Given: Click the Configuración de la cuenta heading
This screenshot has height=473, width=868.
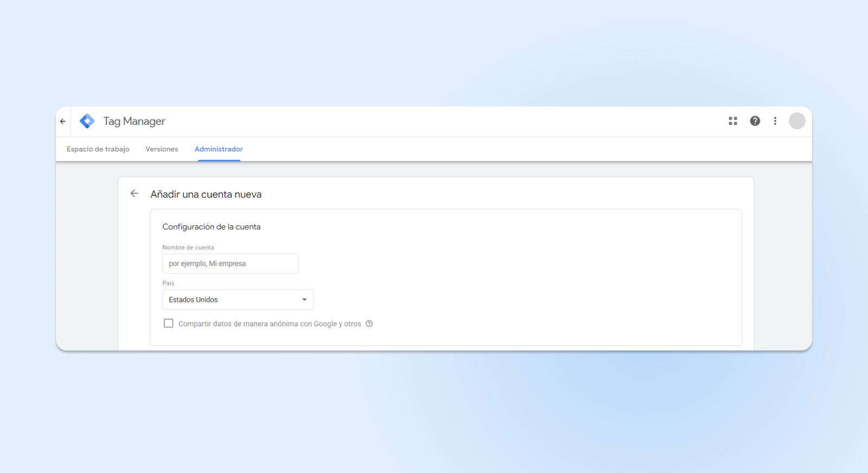Looking at the screenshot, I should tap(211, 227).
